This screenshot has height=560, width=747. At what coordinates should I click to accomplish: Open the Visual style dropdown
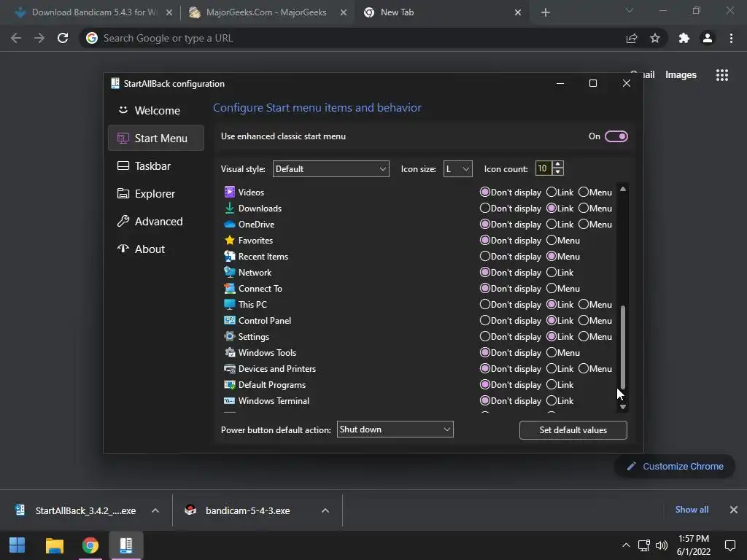tap(330, 169)
